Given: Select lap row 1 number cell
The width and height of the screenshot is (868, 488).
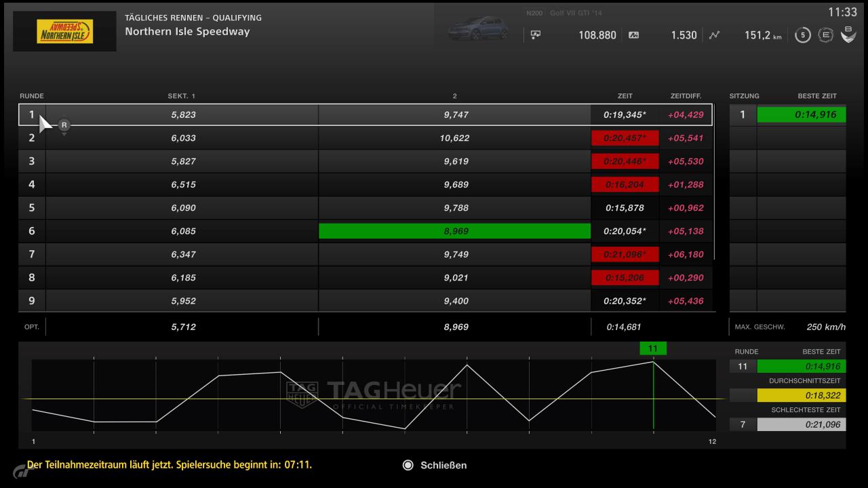Looking at the screenshot, I should pos(32,115).
